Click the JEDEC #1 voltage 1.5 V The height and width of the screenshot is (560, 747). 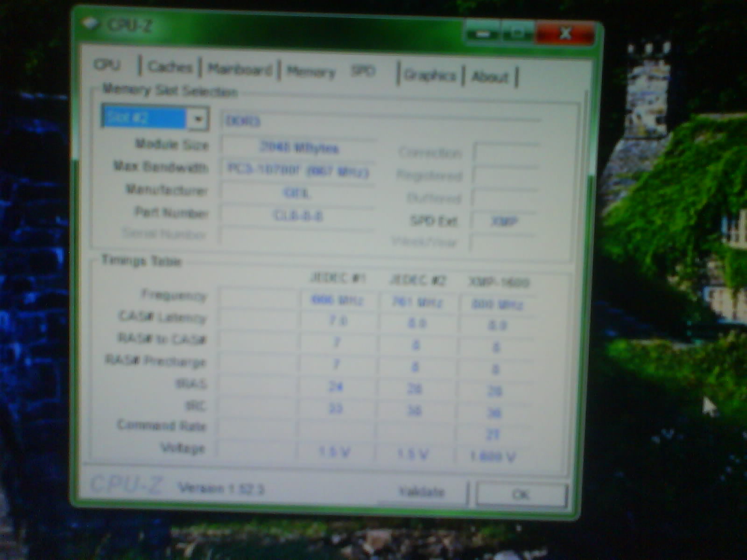[x=334, y=452]
